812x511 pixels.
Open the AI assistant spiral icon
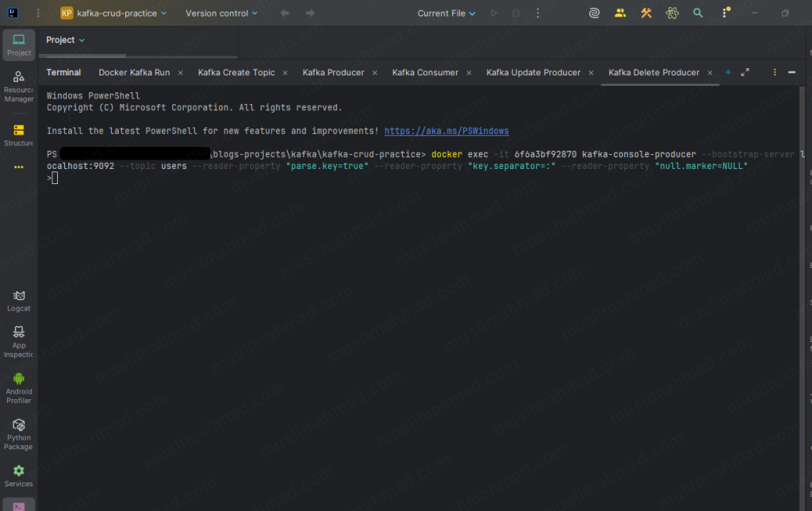click(594, 13)
